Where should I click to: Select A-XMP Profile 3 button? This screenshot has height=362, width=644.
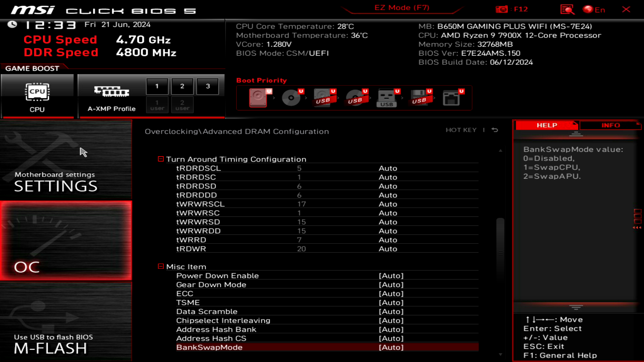[207, 86]
